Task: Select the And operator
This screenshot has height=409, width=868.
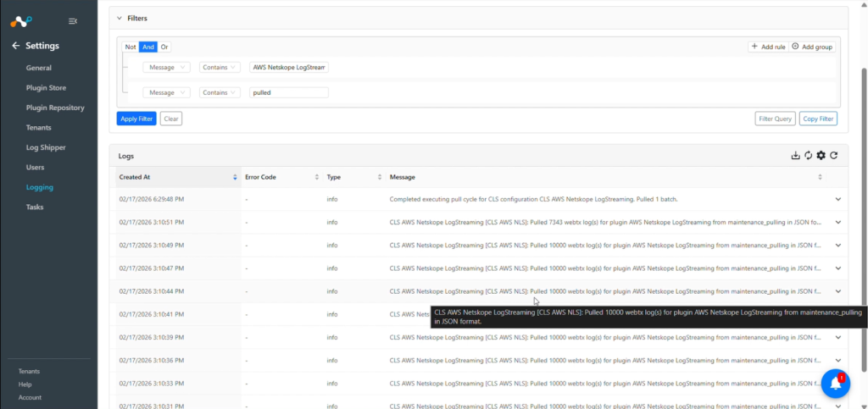Action: pyautogui.click(x=147, y=47)
